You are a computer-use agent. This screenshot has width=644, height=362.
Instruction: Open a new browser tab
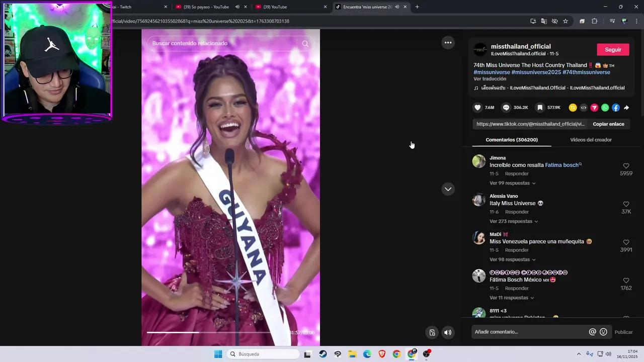[x=417, y=7]
